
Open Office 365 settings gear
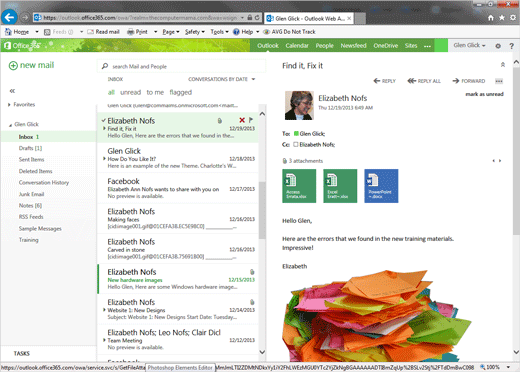pos(498,46)
